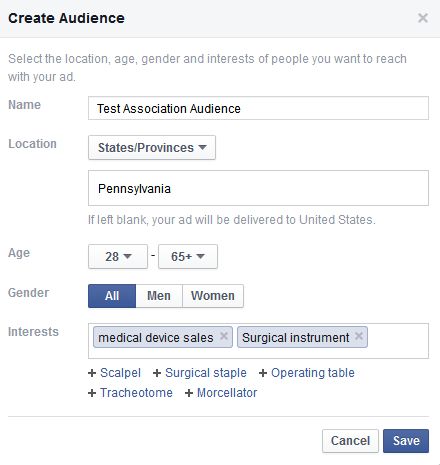Add the Tracheotome suggested interest
Image resolution: width=440 pixels, height=465 pixels.
tap(130, 393)
